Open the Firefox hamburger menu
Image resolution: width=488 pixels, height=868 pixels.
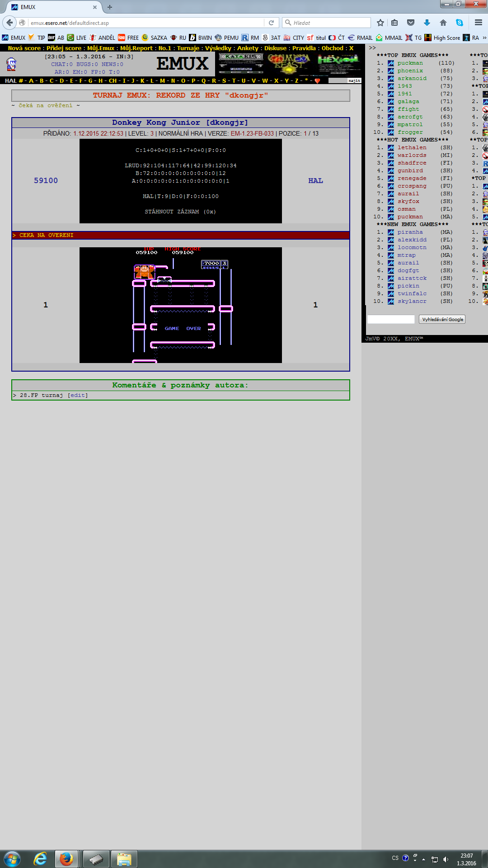pos(479,23)
